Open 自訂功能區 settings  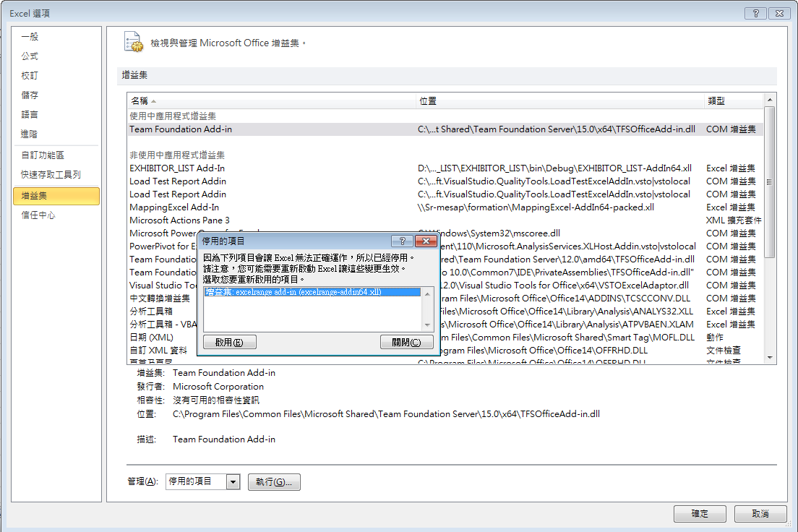43,155
